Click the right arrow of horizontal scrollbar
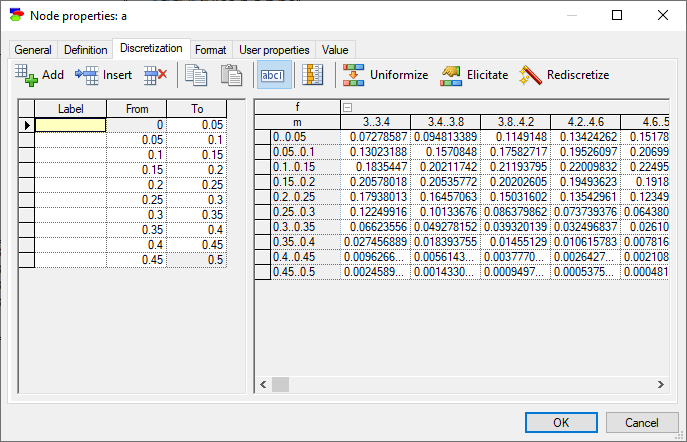 tap(660, 385)
